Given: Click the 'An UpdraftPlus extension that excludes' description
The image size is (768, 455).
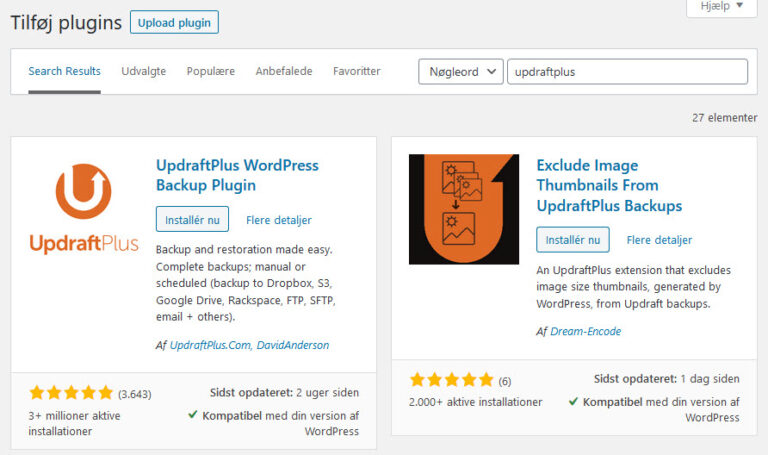Looking at the screenshot, I should coord(633,287).
